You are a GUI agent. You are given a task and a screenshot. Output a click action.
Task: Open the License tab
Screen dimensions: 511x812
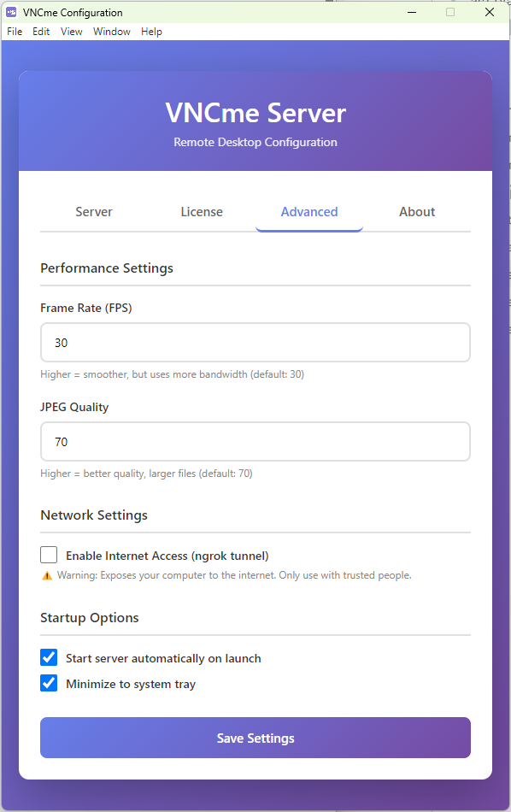[x=202, y=211]
